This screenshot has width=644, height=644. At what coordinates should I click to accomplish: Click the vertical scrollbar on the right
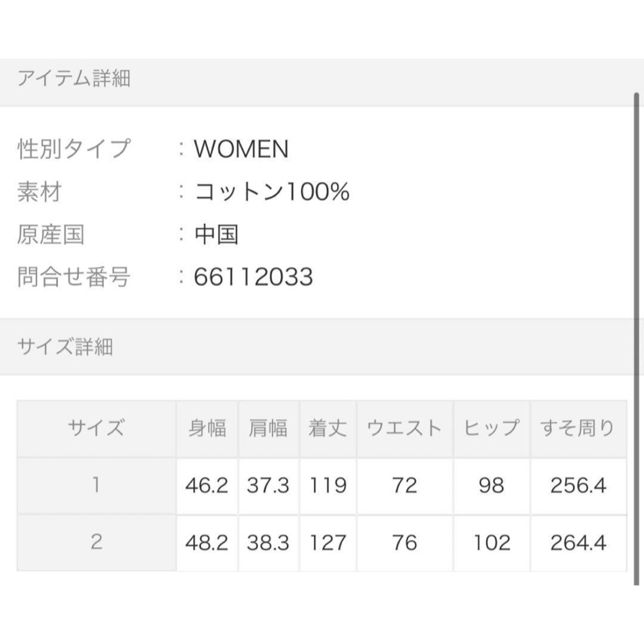coord(636,339)
